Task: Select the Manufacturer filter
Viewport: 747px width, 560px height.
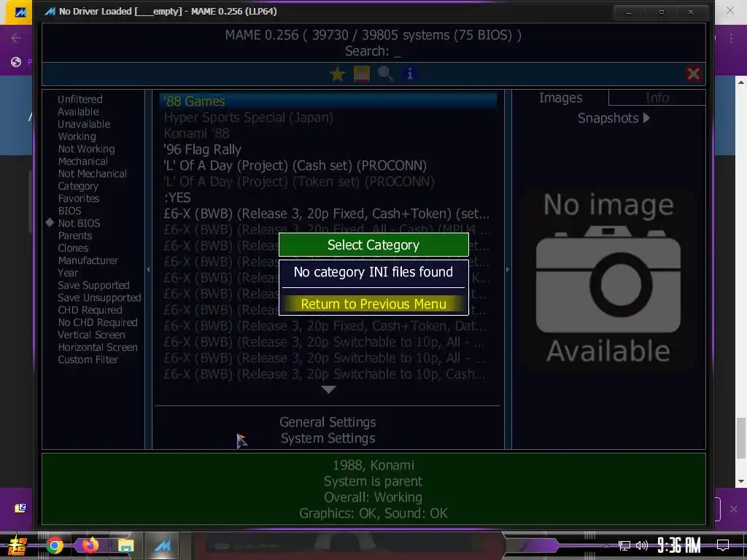Action: 88,260
